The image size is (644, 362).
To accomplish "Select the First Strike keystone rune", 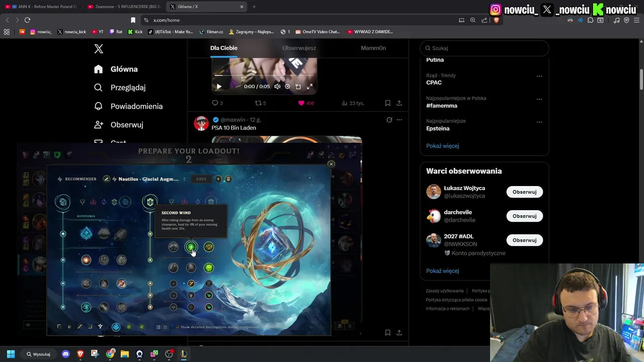I will pos(121,233).
